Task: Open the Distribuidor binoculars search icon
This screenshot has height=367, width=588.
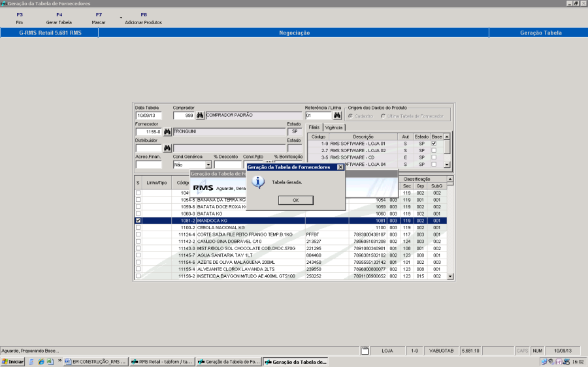Action: point(167,148)
